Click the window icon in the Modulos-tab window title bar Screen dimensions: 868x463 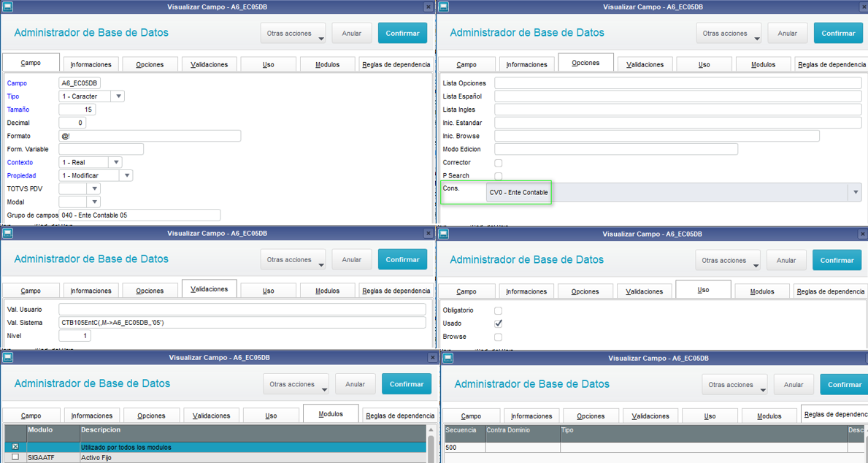click(8, 358)
